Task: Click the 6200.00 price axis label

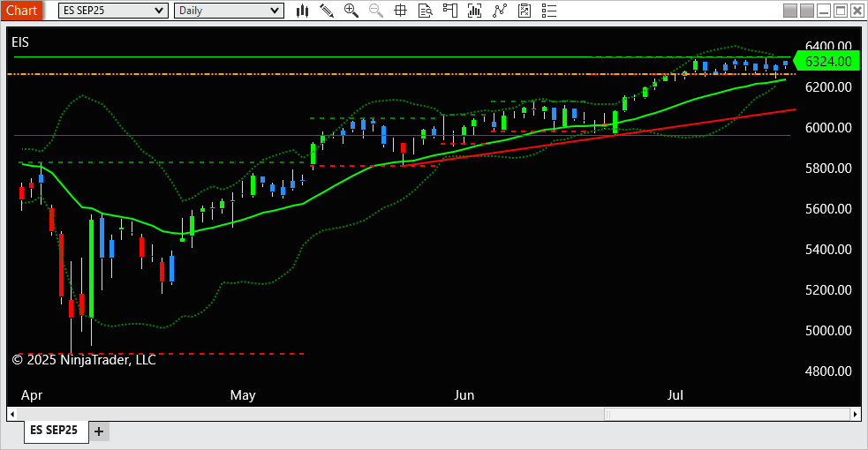Action: point(828,86)
